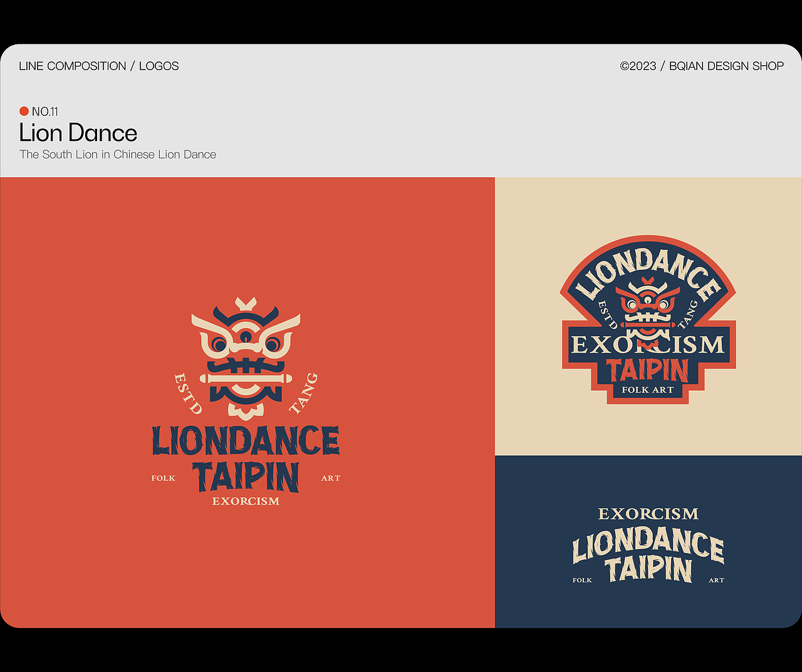Viewport: 802px width, 672px height.
Task: Click the curved "TANG" text on the red panel
Action: [304, 393]
